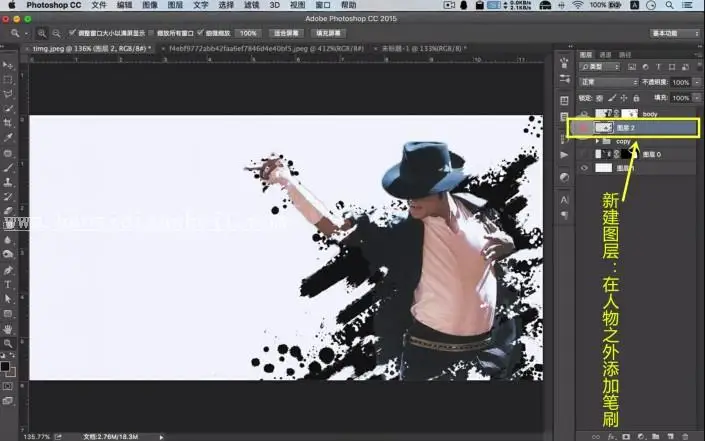Open the 滤镜 menu
Image resolution: width=705 pixels, height=441 pixels.
[251, 5]
